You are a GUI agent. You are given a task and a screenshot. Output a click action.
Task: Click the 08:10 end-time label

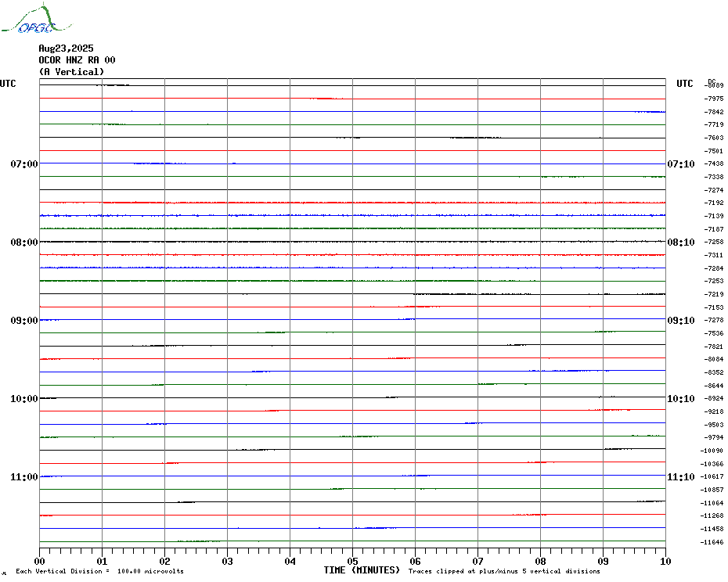click(x=681, y=242)
